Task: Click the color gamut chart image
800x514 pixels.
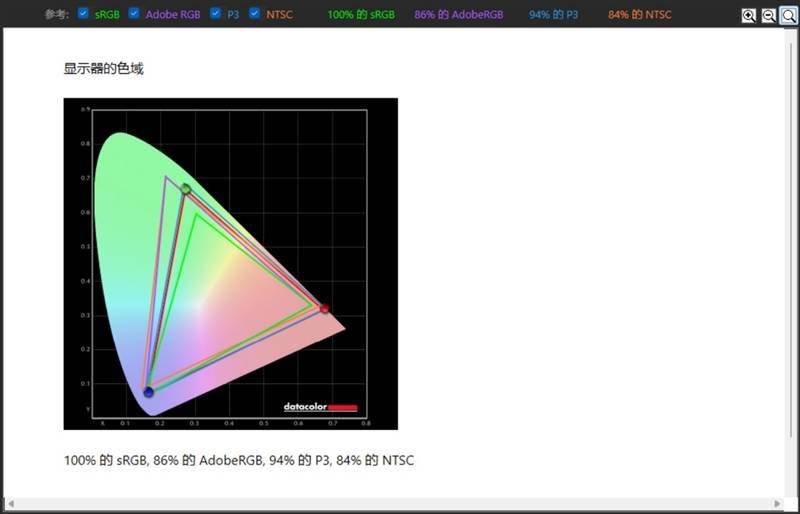Action: (x=231, y=264)
